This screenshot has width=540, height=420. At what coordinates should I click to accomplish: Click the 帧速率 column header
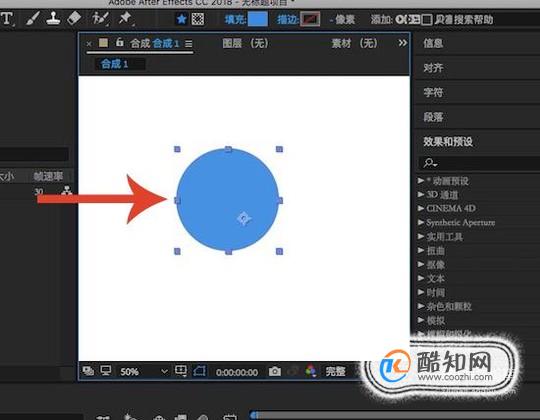(48, 176)
